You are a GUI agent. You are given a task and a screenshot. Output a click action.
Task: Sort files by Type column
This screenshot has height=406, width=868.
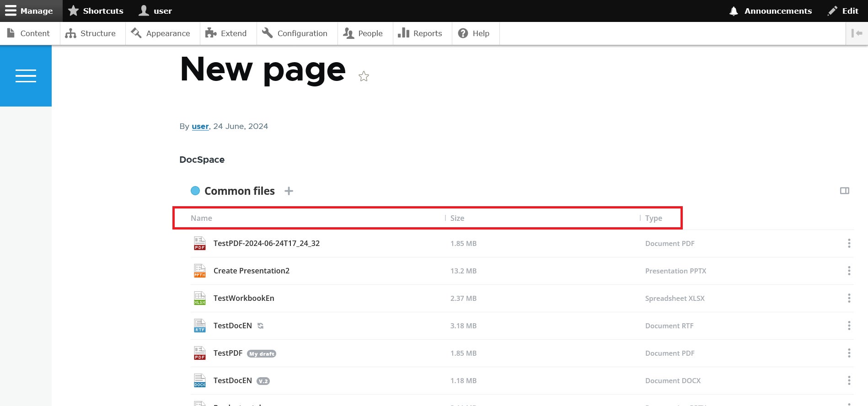654,218
